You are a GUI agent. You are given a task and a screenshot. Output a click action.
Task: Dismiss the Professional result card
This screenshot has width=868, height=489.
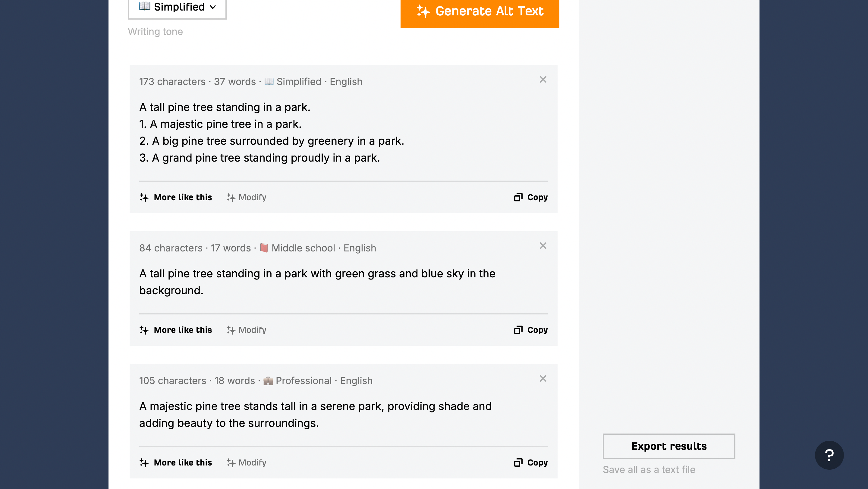(542, 378)
